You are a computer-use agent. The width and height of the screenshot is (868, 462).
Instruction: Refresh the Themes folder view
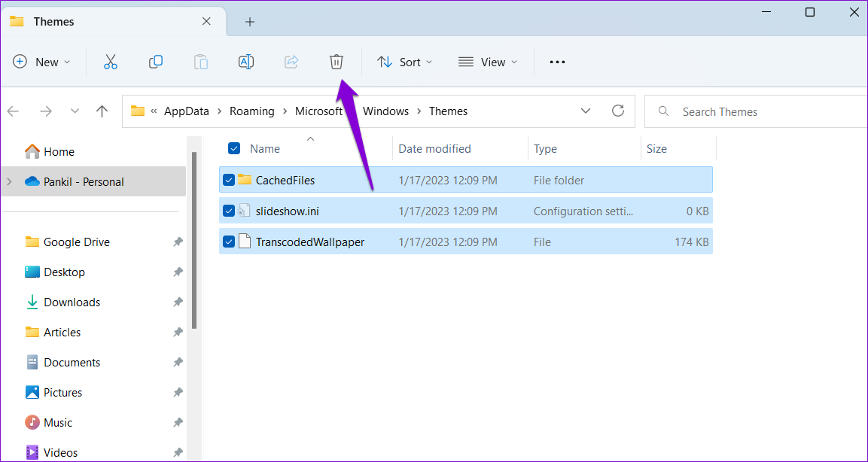click(x=618, y=111)
